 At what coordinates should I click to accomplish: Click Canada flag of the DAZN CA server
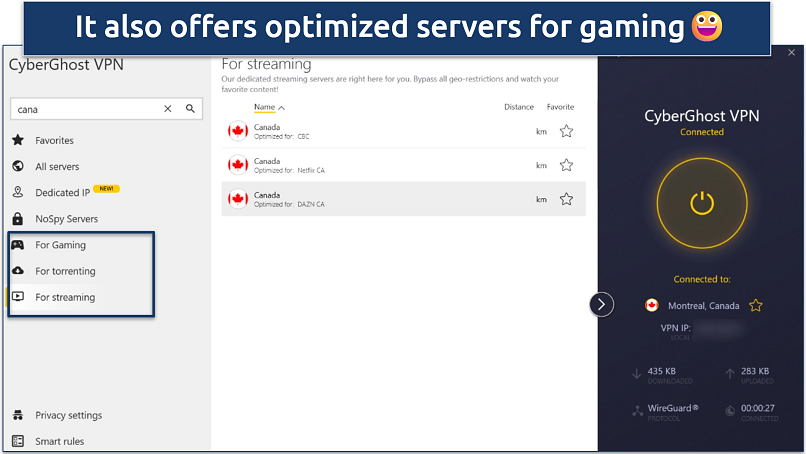pyautogui.click(x=238, y=199)
